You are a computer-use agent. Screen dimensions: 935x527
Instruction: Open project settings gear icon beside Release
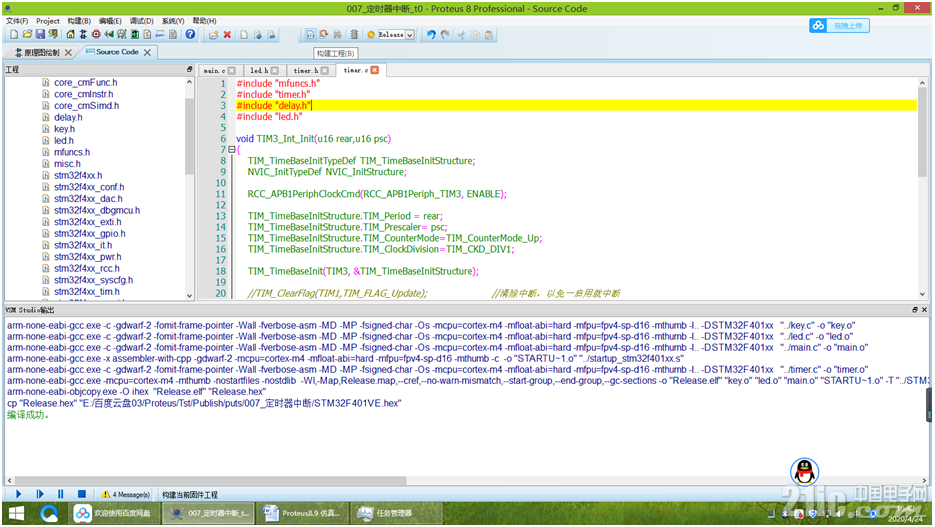[x=371, y=35]
